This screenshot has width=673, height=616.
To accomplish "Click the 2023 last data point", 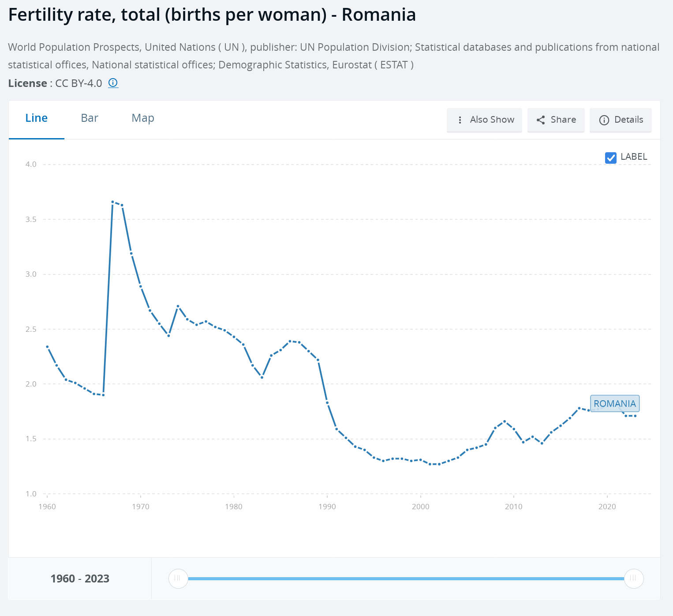I will [x=635, y=416].
